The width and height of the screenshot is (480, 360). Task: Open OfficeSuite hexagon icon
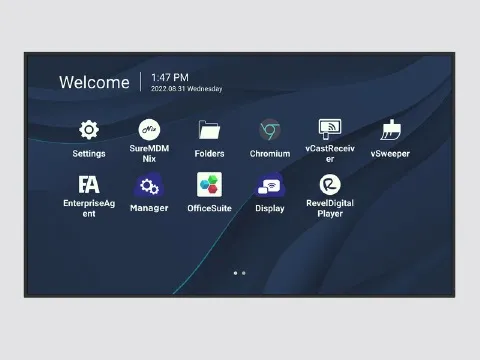[209, 184]
